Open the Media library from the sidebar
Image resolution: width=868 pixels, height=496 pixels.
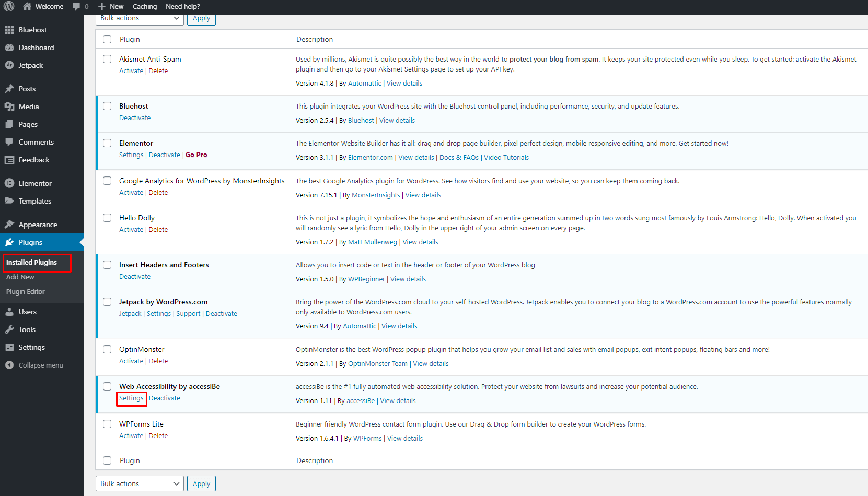pyautogui.click(x=28, y=106)
